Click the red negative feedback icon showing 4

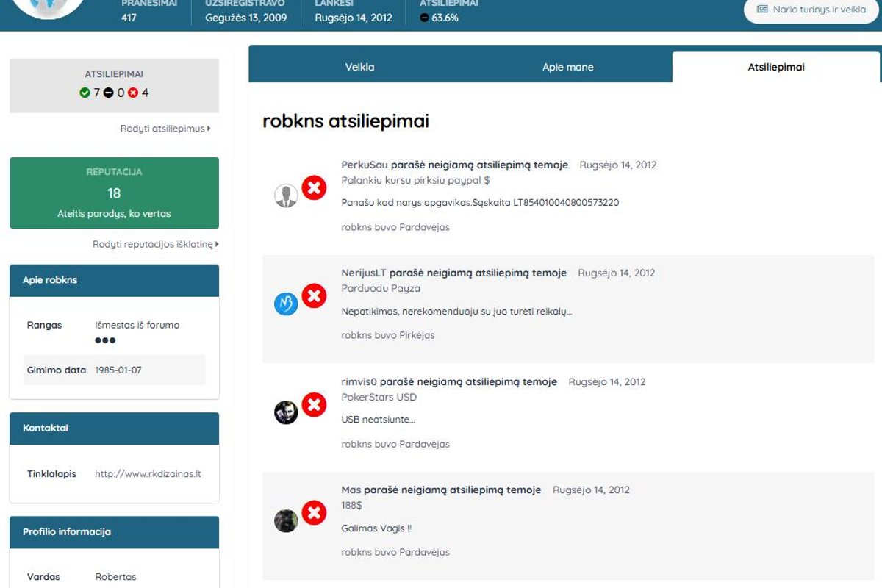[134, 93]
